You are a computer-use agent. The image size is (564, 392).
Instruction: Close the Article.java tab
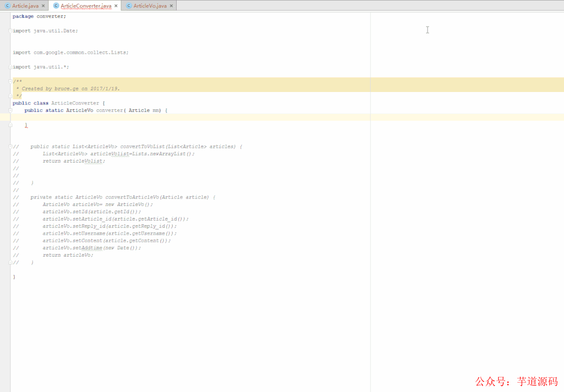point(43,6)
